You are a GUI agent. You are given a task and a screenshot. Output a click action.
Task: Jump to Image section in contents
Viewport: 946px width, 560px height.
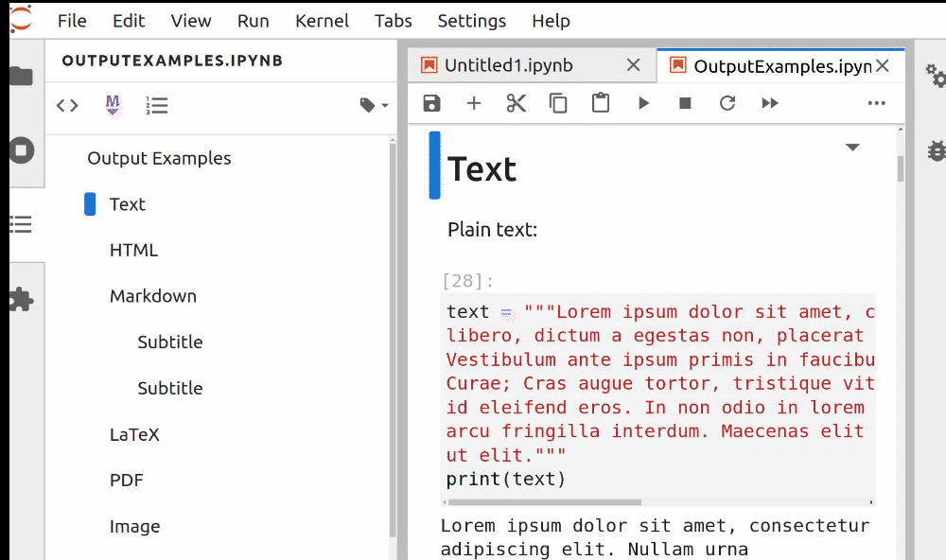click(x=135, y=527)
